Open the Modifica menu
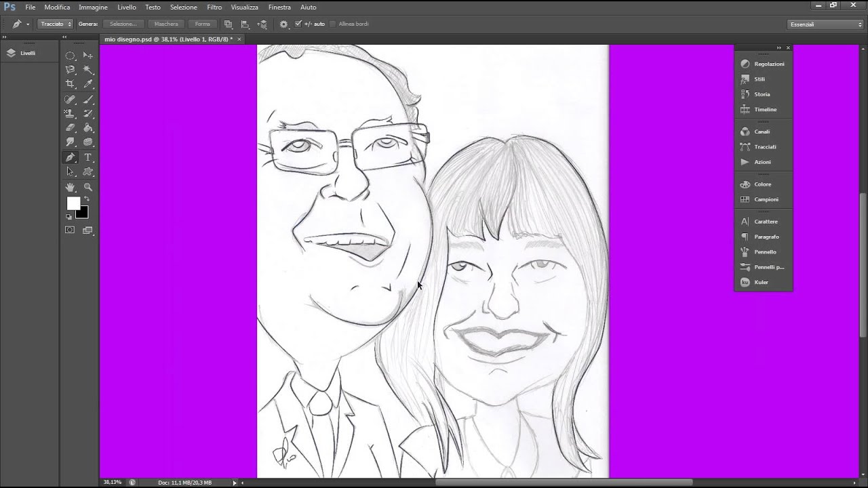The width and height of the screenshot is (868, 488). (57, 7)
